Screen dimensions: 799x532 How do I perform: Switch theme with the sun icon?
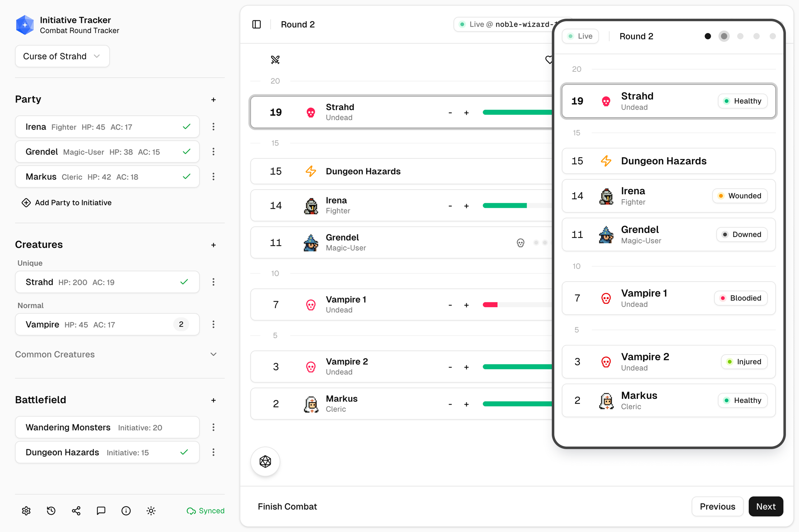coord(151,510)
